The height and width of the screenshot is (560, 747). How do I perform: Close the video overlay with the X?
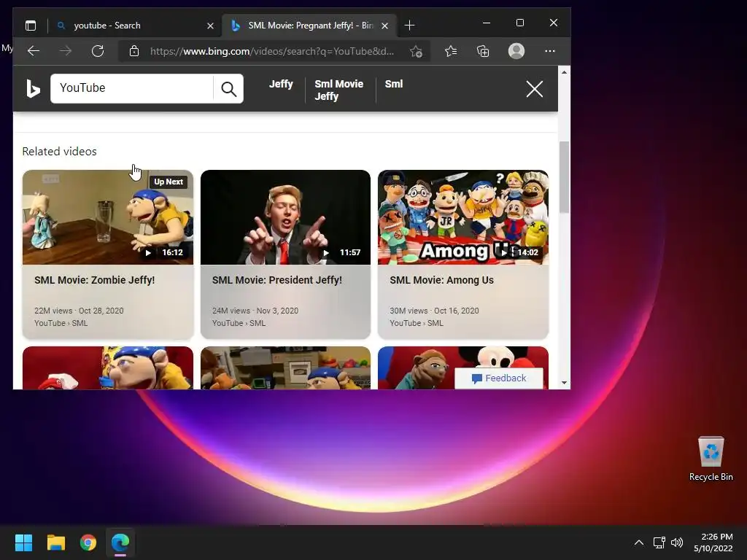click(x=535, y=88)
